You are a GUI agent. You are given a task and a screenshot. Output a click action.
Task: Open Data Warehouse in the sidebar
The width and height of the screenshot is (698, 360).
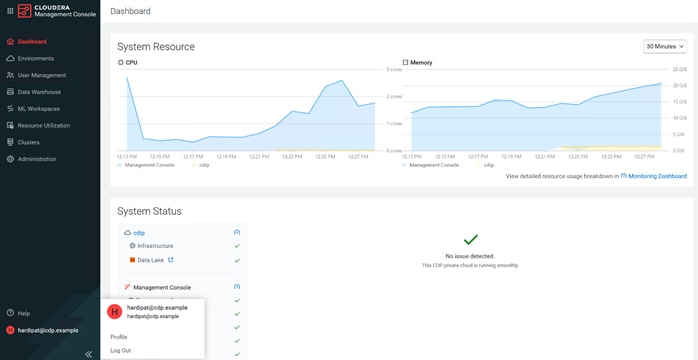point(39,92)
